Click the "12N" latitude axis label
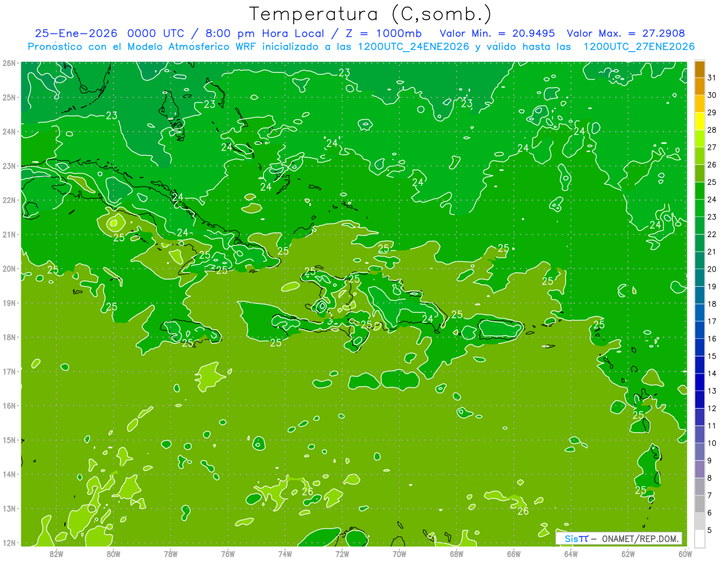728x562 pixels. 8,543
